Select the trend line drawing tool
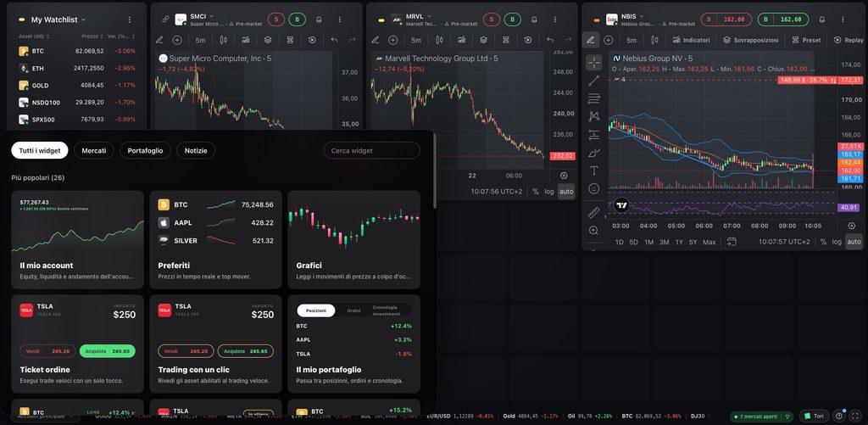The width and height of the screenshot is (868, 425). coord(594,81)
